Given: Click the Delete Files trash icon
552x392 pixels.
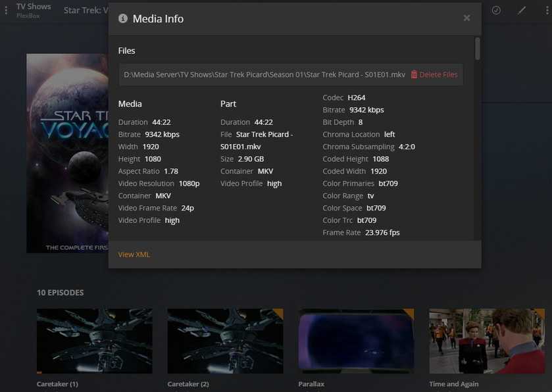Looking at the screenshot, I should (x=414, y=74).
